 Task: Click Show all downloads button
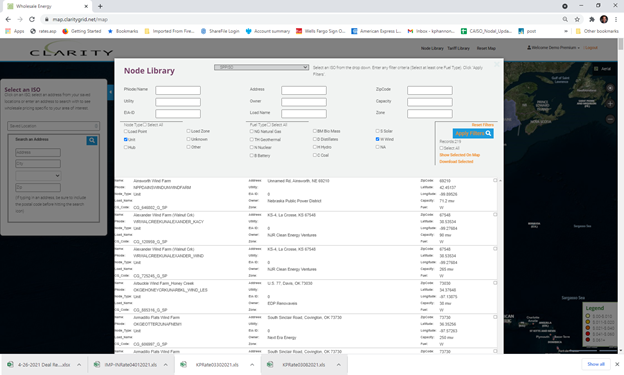(x=596, y=364)
